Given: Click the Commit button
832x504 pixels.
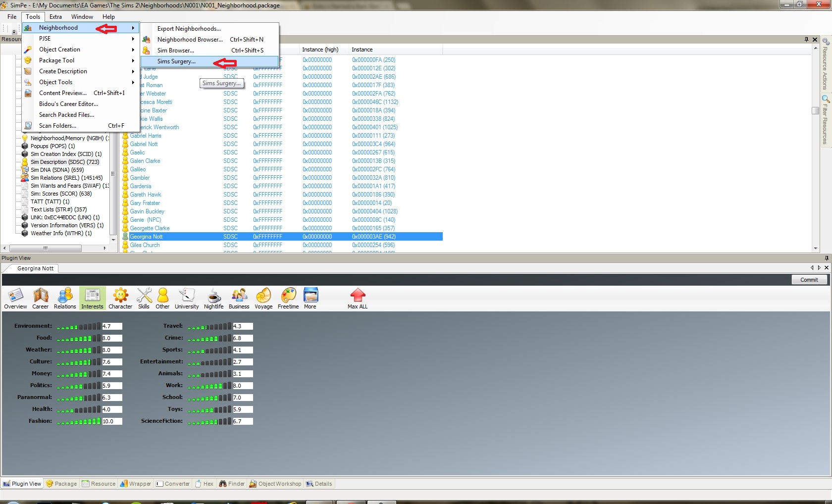Looking at the screenshot, I should [x=809, y=280].
